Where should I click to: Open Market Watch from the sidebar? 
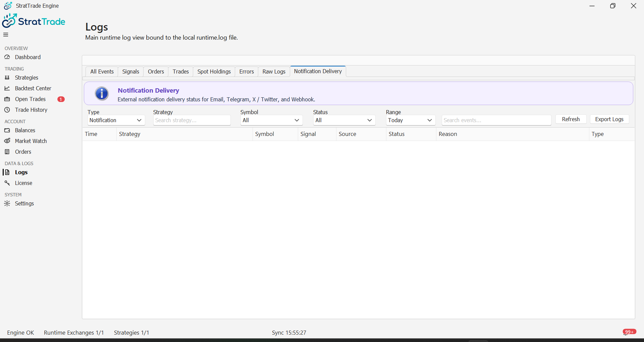(31, 141)
